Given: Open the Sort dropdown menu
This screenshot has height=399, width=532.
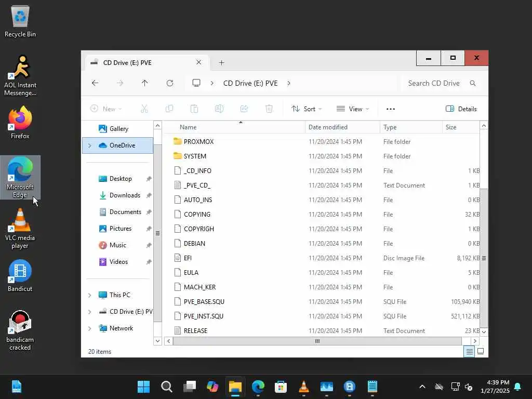Looking at the screenshot, I should pyautogui.click(x=307, y=109).
